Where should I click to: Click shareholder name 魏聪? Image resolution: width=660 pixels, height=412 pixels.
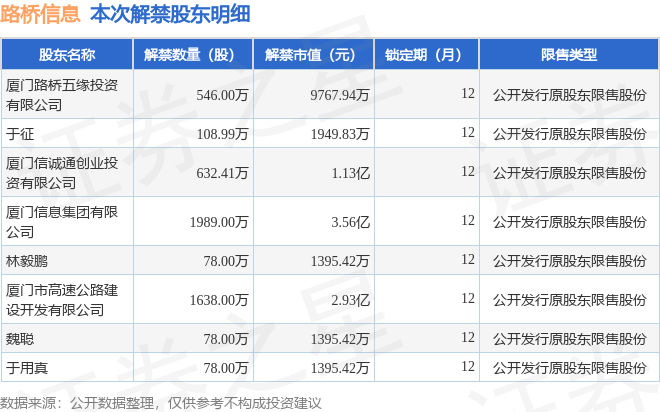click(x=20, y=339)
